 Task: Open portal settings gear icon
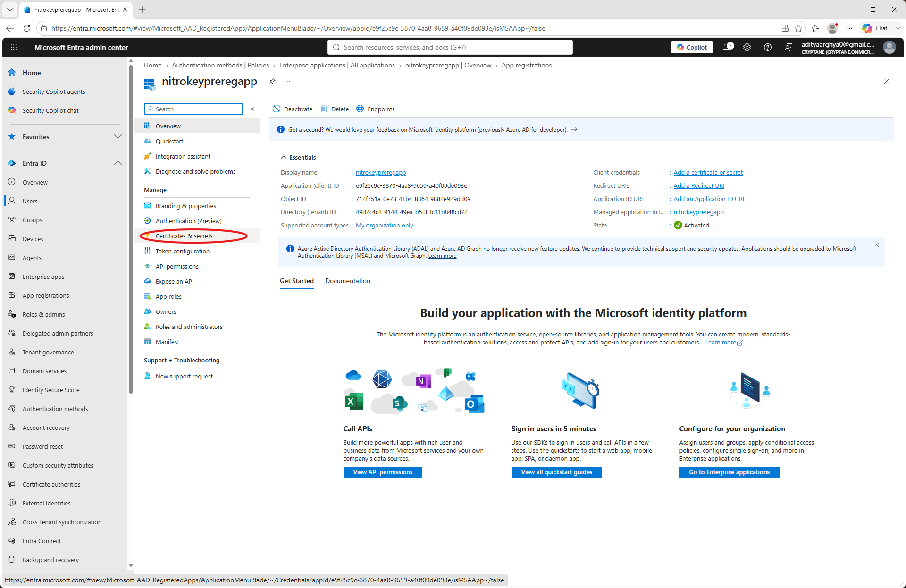click(747, 47)
